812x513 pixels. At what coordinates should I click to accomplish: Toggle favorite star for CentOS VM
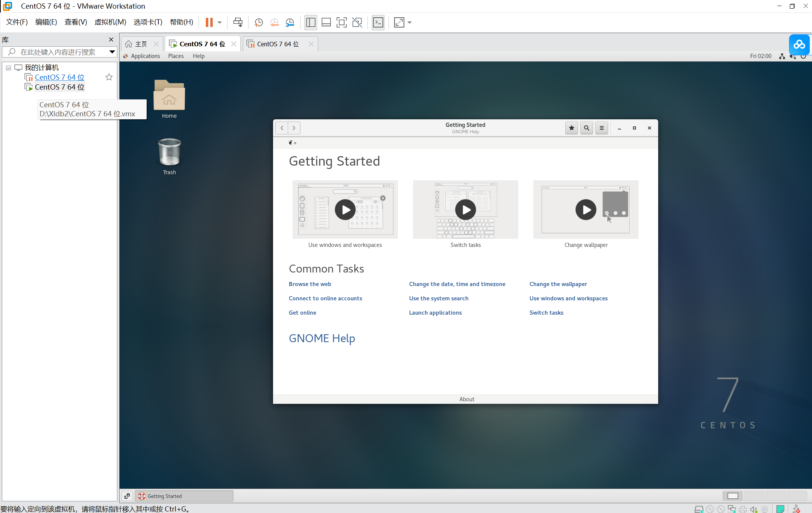109,77
